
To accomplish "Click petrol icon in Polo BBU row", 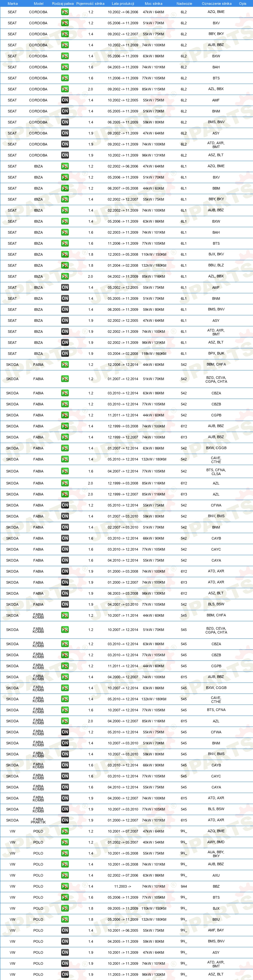I will [65, 919].
